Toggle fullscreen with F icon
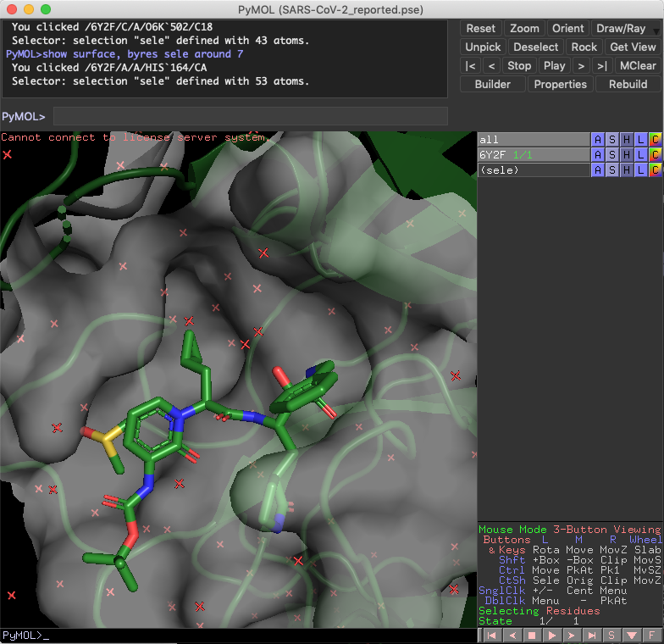This screenshot has width=664, height=644. click(x=651, y=636)
